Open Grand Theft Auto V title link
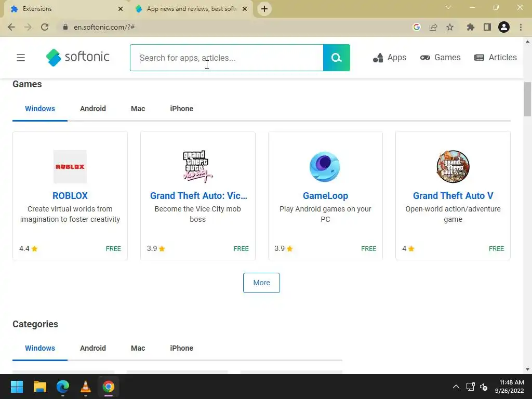 pyautogui.click(x=453, y=196)
